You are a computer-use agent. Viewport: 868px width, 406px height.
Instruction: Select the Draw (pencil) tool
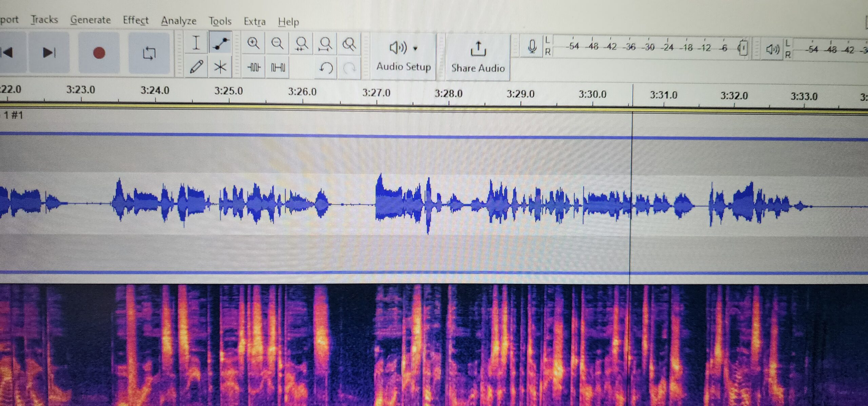pyautogui.click(x=196, y=66)
